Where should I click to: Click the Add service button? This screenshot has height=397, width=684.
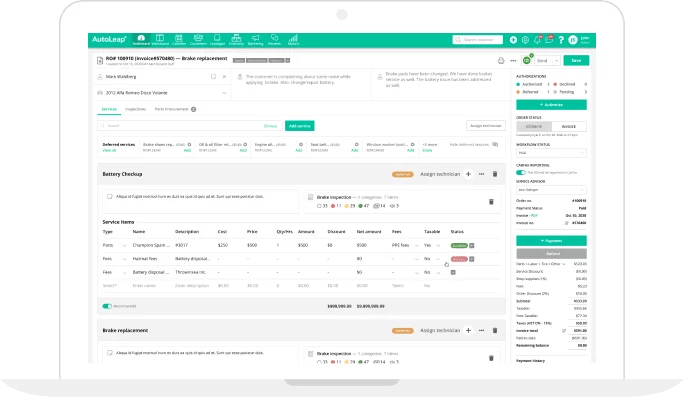pos(300,126)
